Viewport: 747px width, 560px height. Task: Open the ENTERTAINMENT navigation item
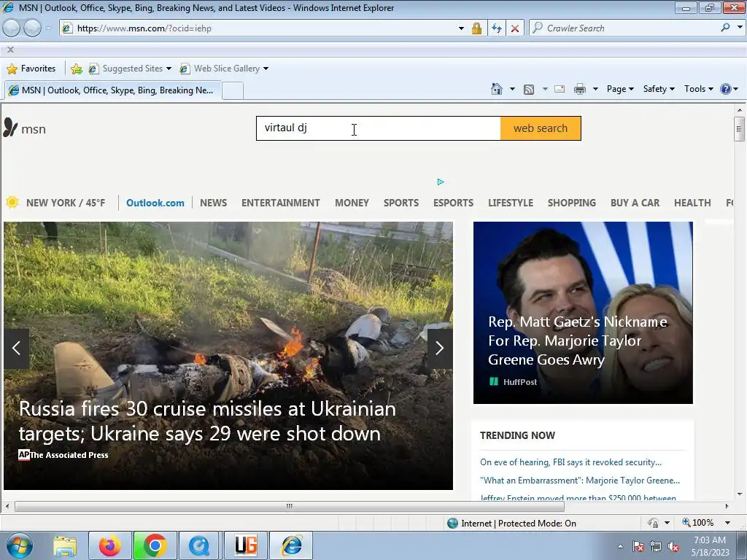coord(281,203)
